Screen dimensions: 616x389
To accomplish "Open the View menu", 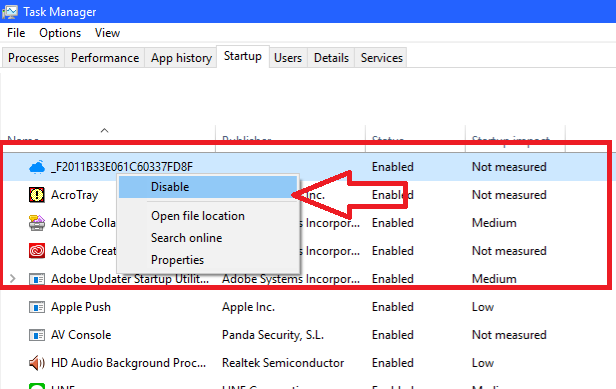I will click(x=107, y=33).
